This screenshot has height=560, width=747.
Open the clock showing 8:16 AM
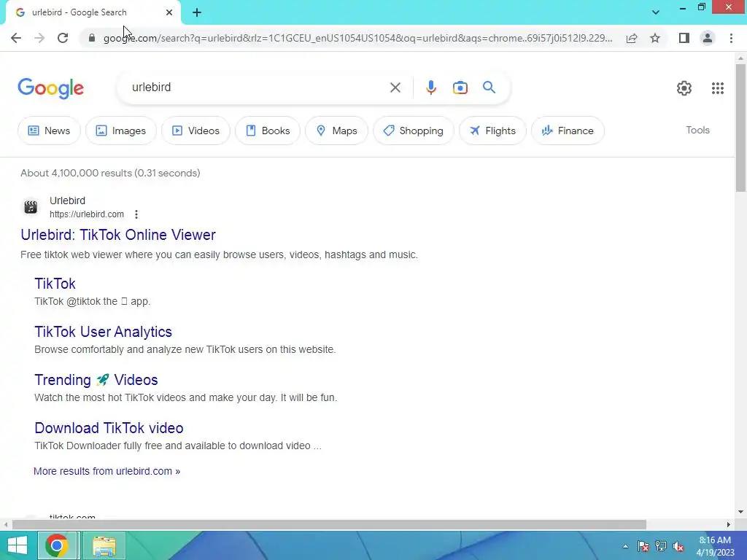(x=715, y=546)
